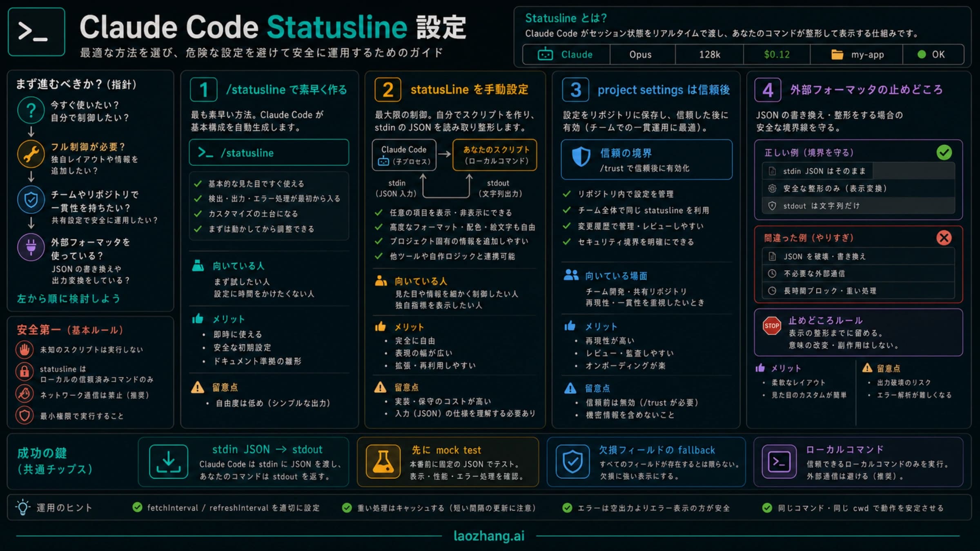
Task: Click the STOP sign icon
Action: click(772, 326)
